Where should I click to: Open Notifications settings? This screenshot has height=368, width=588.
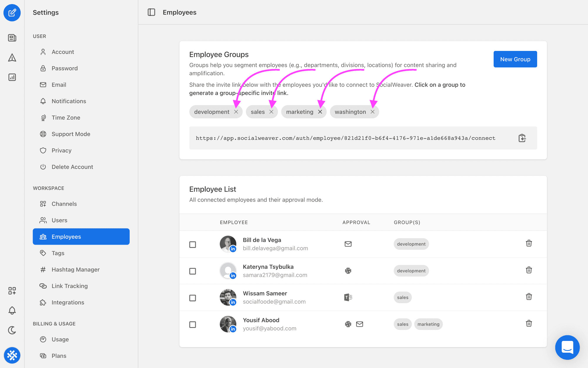(x=81, y=101)
